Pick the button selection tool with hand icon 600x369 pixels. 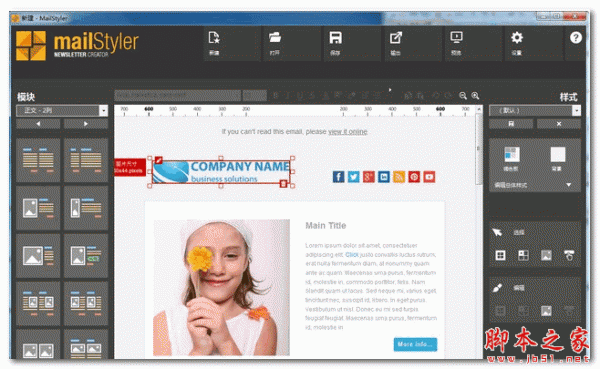point(569,255)
